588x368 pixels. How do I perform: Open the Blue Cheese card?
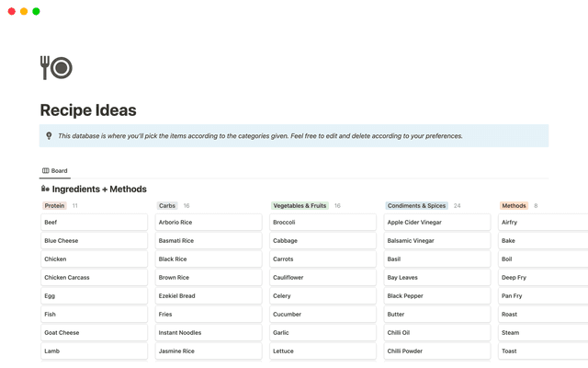pos(95,241)
